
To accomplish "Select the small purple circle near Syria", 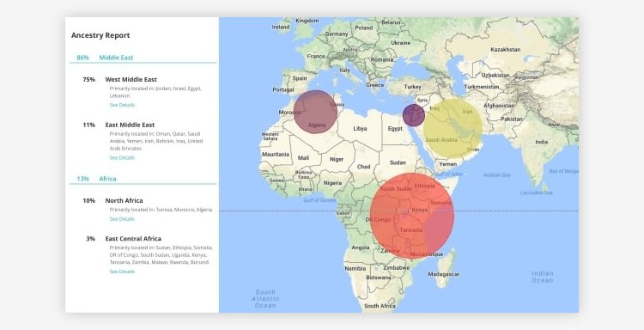I will [x=414, y=115].
